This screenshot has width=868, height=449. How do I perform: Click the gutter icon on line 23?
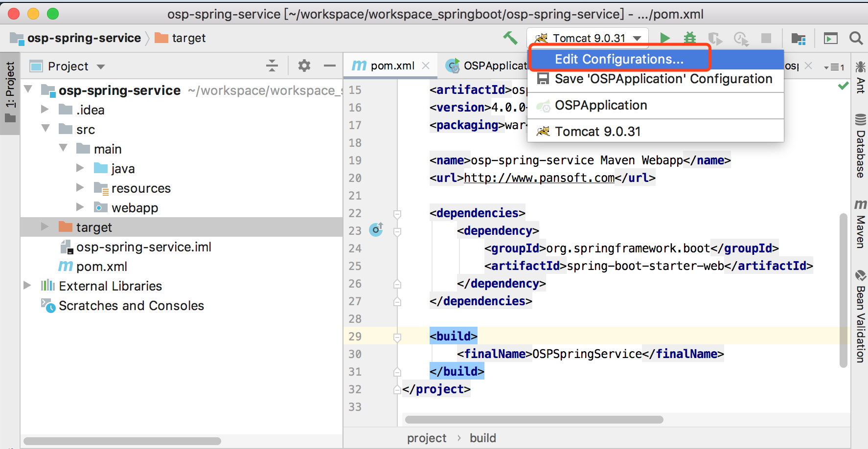376,229
